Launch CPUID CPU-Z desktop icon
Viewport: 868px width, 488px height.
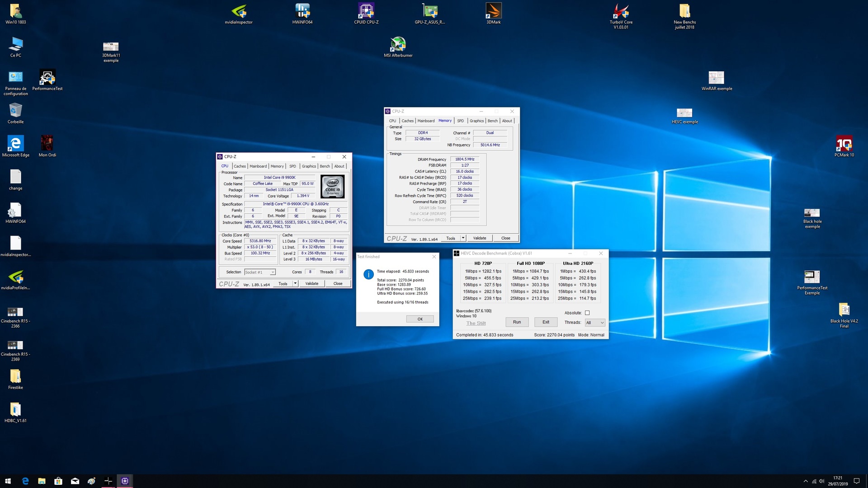coord(366,14)
